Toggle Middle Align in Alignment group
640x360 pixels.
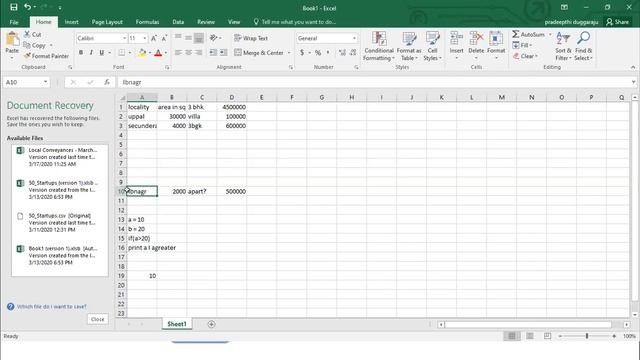(188, 38)
